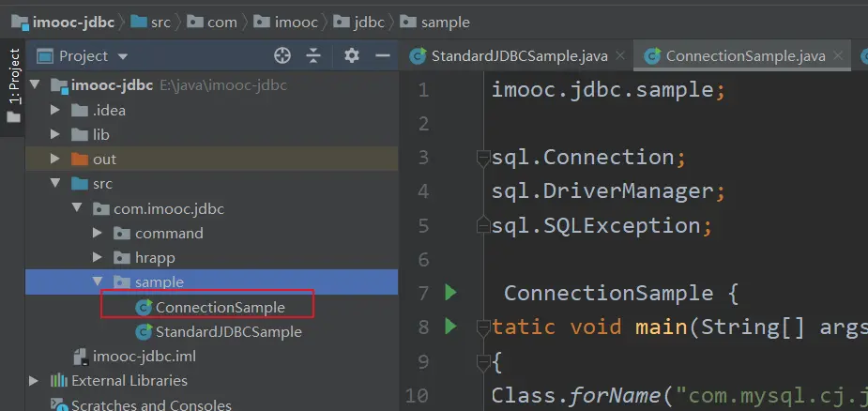This screenshot has height=411, width=868.
Task: Click the imooc-jdbc module icon in tree
Action: (x=59, y=85)
